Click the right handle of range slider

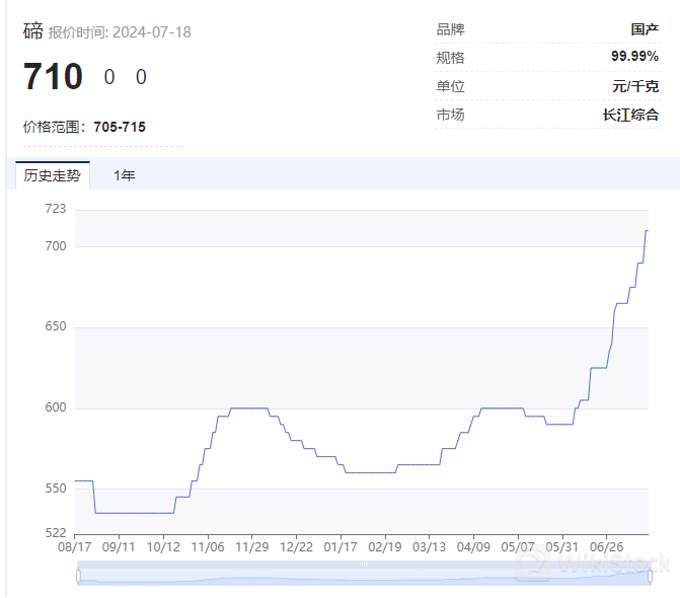coord(650,573)
